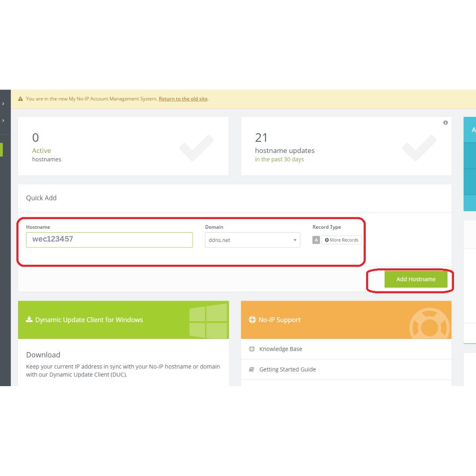Image resolution: width=476 pixels, height=476 pixels.
Task: Open the No-IP Support header
Action: (x=346, y=320)
